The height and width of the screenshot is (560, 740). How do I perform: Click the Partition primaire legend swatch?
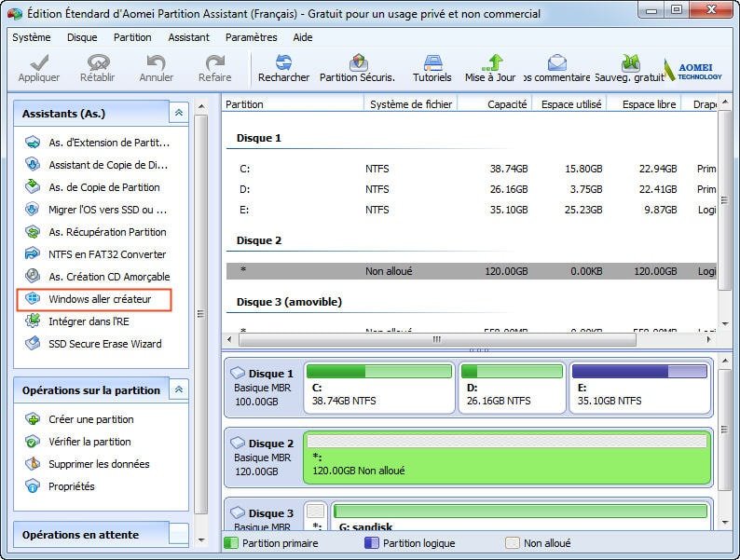(x=231, y=542)
